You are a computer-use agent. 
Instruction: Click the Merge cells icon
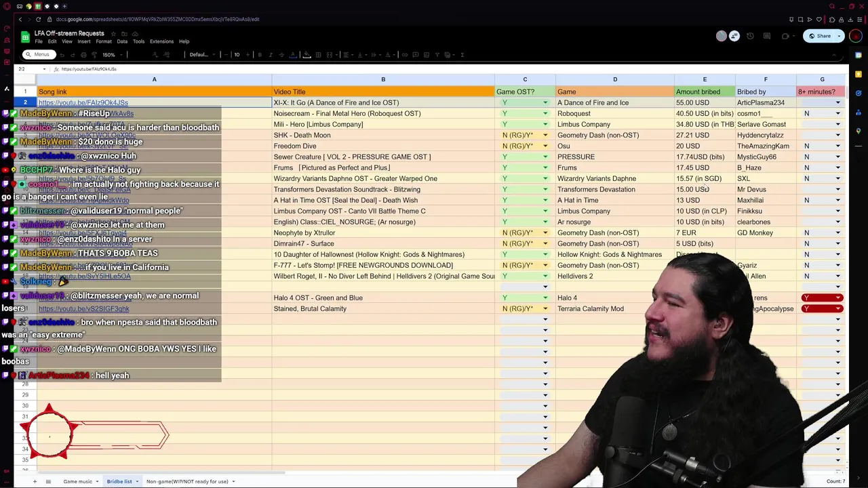coord(330,55)
